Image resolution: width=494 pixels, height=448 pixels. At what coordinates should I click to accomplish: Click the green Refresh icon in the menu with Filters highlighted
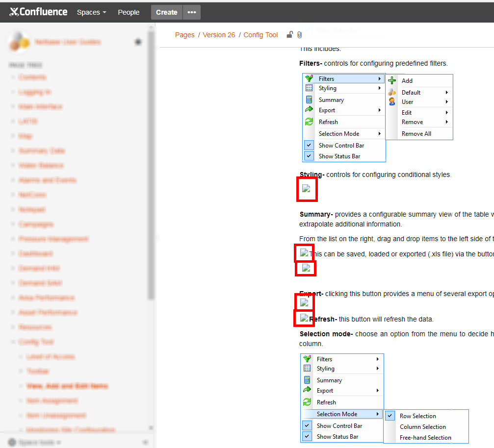point(309,122)
